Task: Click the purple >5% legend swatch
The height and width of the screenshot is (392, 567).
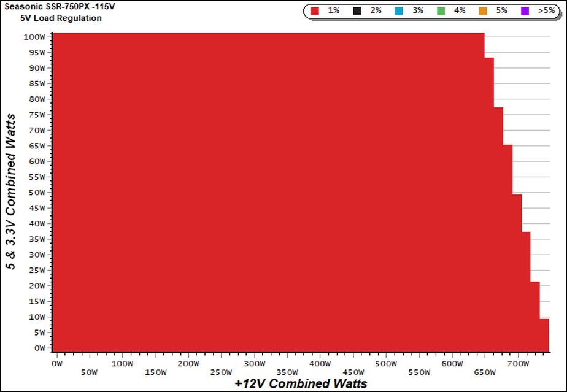Action: 525,11
